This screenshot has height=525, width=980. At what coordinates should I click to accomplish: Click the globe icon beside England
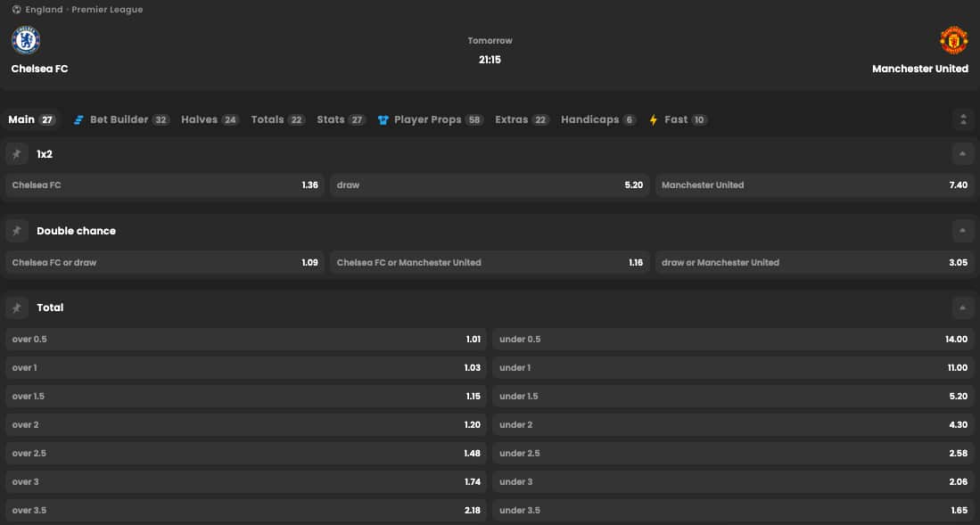point(16,10)
